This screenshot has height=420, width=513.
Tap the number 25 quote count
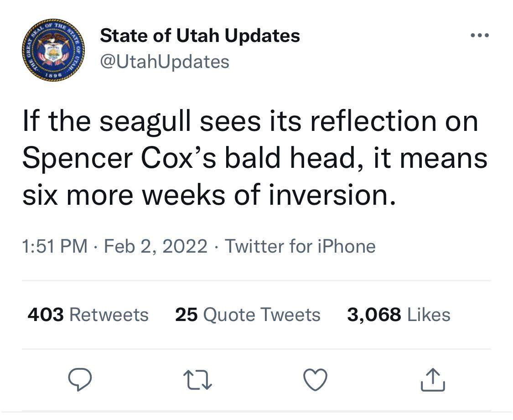(187, 315)
